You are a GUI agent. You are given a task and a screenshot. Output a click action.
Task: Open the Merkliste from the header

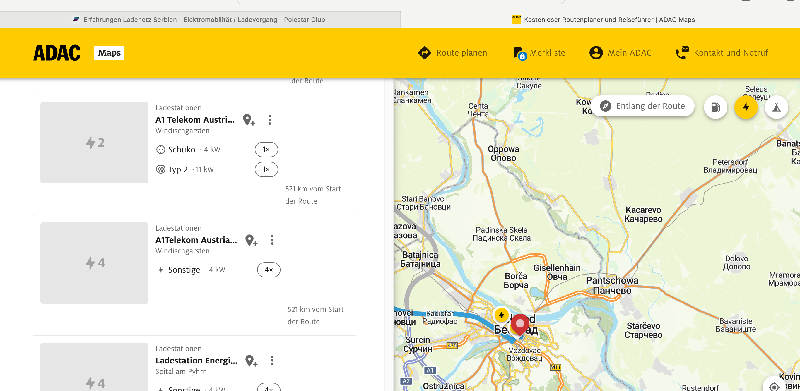[x=539, y=53]
